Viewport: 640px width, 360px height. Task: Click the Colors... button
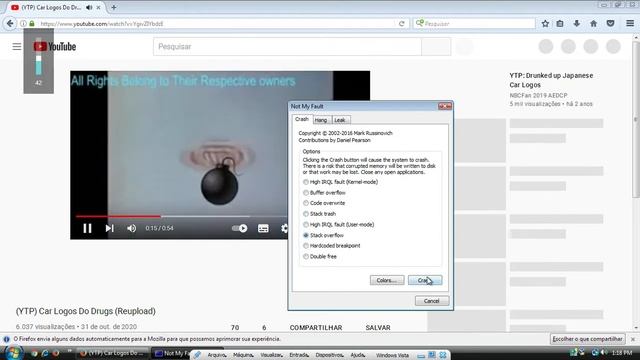point(387,280)
